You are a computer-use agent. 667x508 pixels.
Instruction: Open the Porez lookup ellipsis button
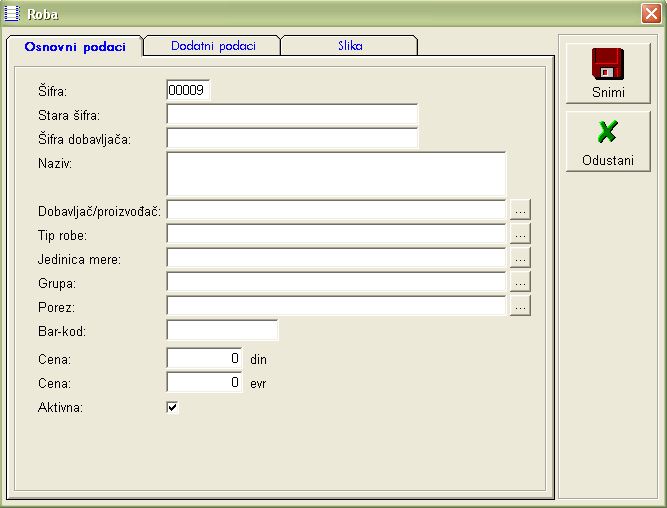[x=520, y=306]
